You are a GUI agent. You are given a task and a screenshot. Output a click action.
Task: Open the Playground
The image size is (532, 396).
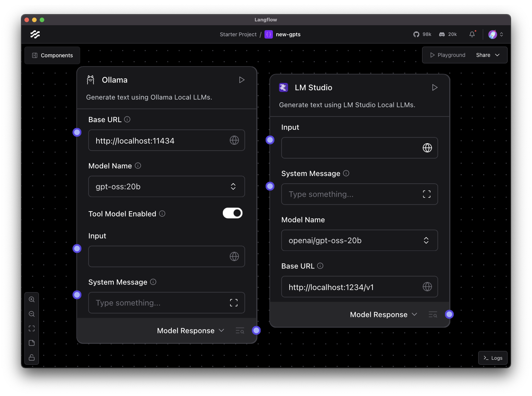448,55
